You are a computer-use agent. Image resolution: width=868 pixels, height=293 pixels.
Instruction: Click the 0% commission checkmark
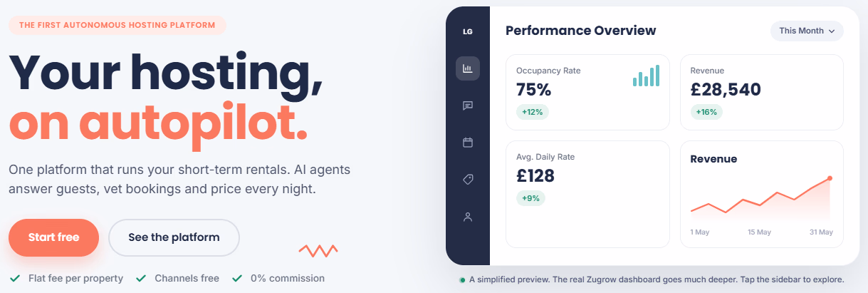point(237,278)
